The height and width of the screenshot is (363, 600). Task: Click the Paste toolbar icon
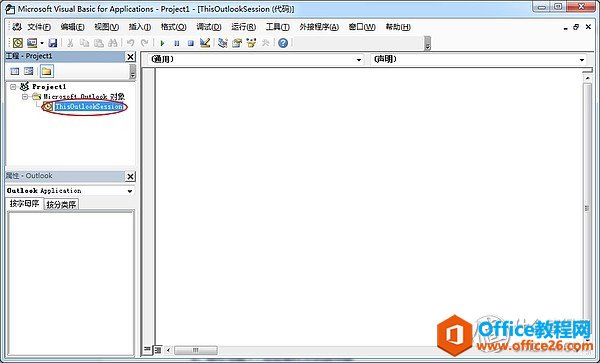point(99,43)
